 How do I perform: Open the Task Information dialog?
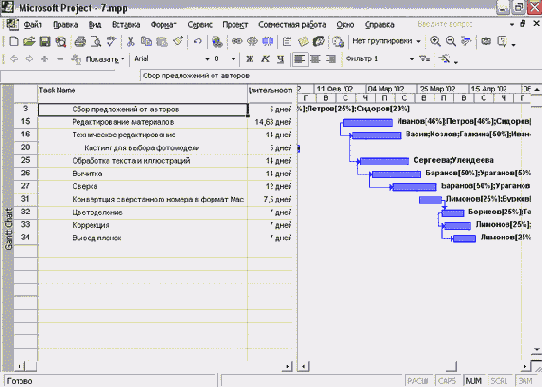click(287, 42)
